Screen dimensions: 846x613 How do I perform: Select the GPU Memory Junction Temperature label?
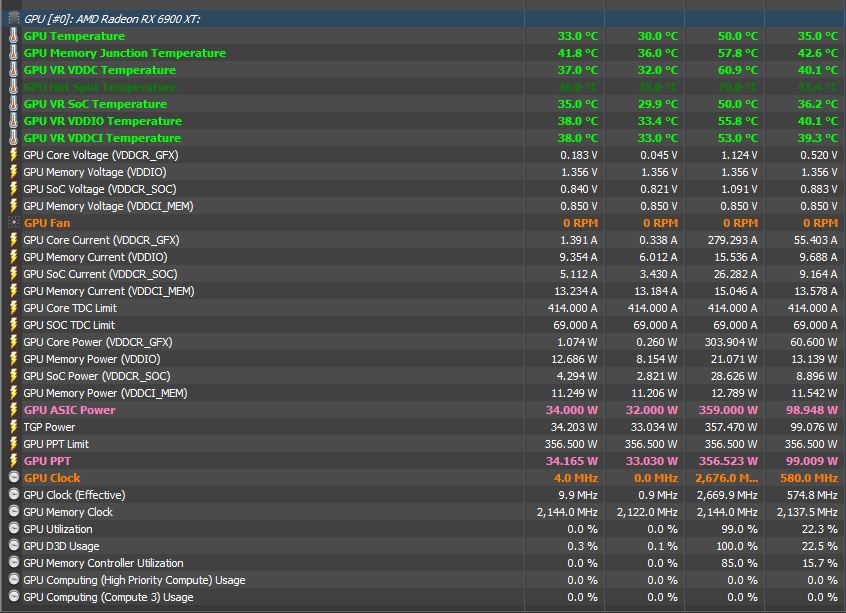tap(125, 53)
